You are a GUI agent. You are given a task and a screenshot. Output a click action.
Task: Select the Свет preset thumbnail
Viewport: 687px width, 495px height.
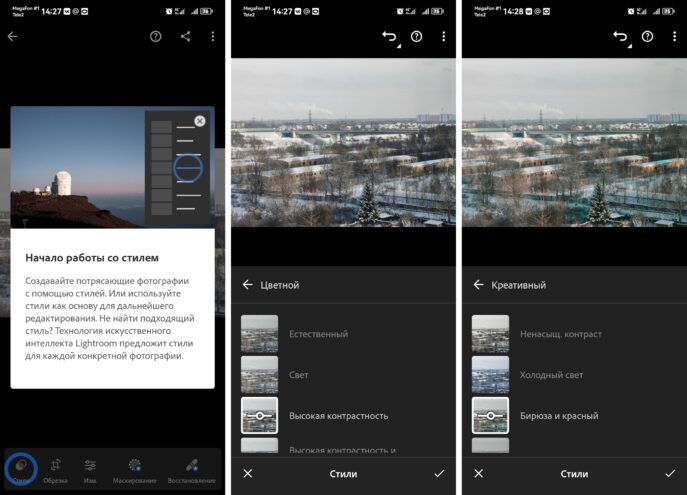pos(259,375)
